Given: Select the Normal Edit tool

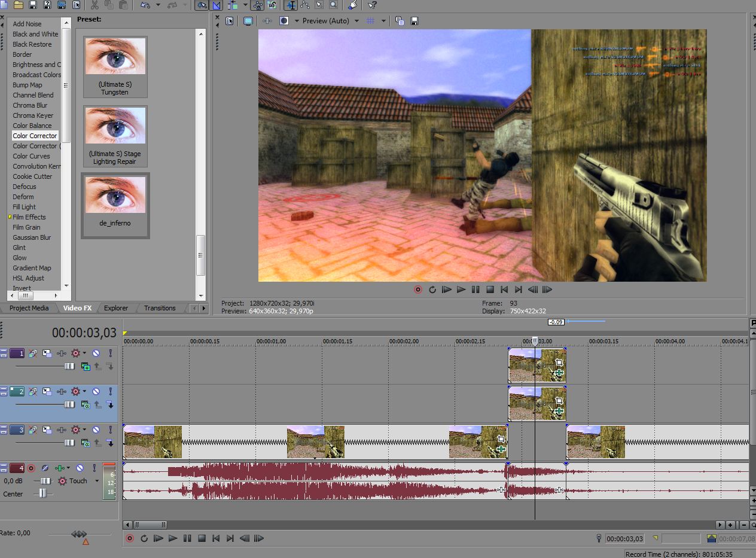Looking at the screenshot, I should pyautogui.click(x=291, y=5).
